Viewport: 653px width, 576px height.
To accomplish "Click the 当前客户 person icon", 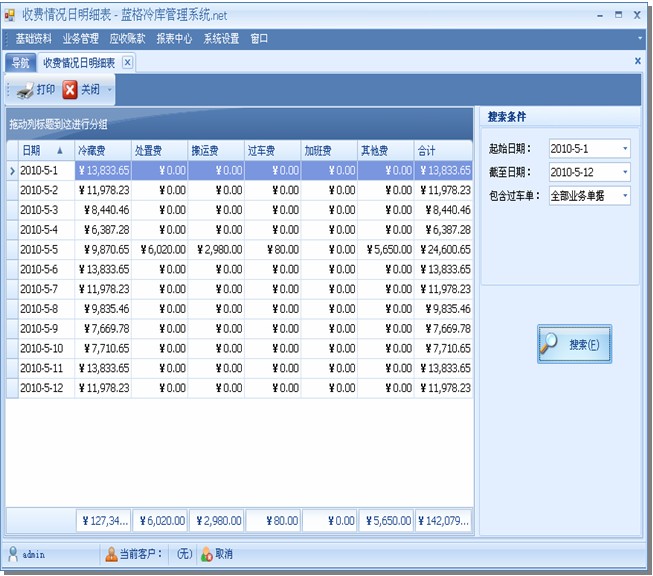I will (111, 554).
